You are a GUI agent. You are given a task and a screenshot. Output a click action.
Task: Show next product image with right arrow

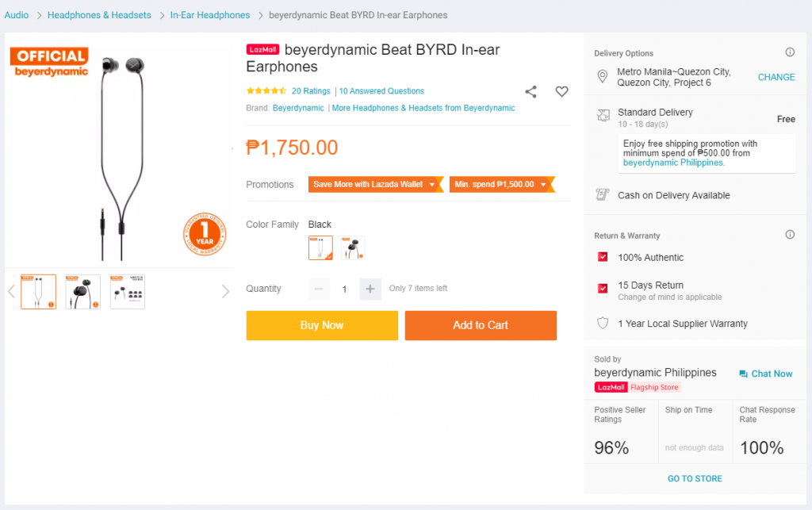click(x=225, y=291)
